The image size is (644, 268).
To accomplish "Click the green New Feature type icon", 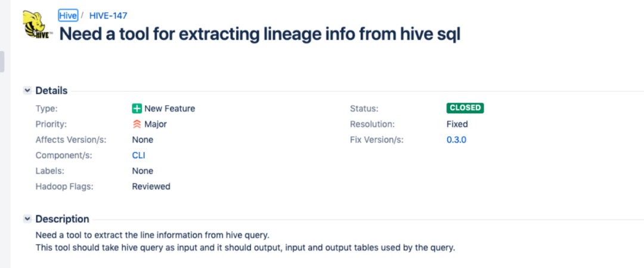I will [137, 109].
